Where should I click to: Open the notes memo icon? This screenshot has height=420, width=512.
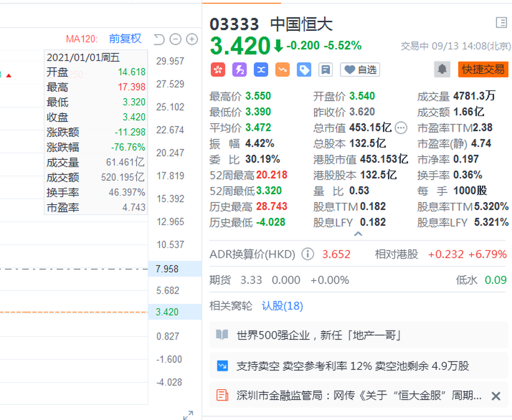[x=325, y=69]
